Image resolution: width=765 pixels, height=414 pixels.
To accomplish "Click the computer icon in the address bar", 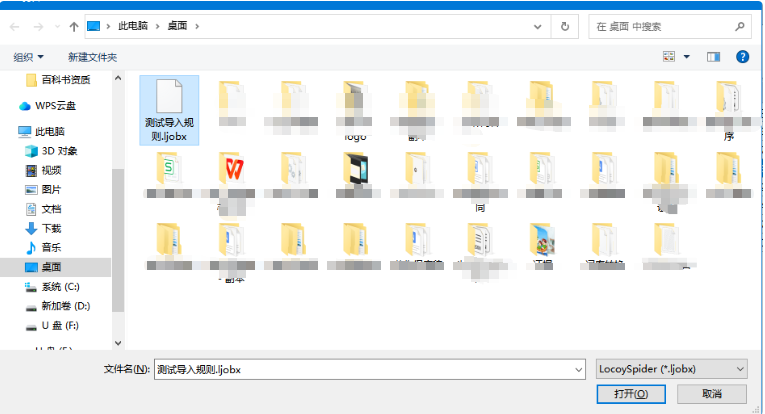I will (x=93, y=26).
